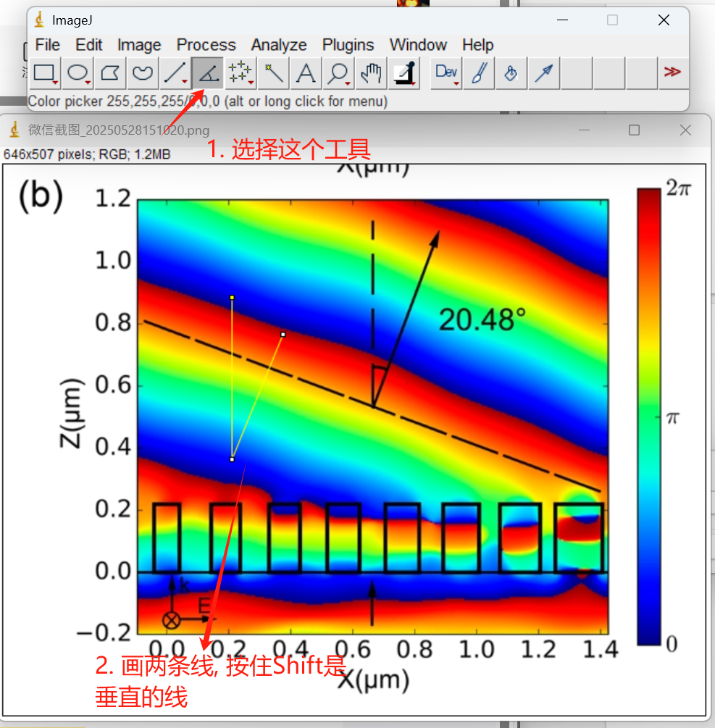Minimize the 微信截图 image window
This screenshot has height=728, width=715.
pos(584,130)
